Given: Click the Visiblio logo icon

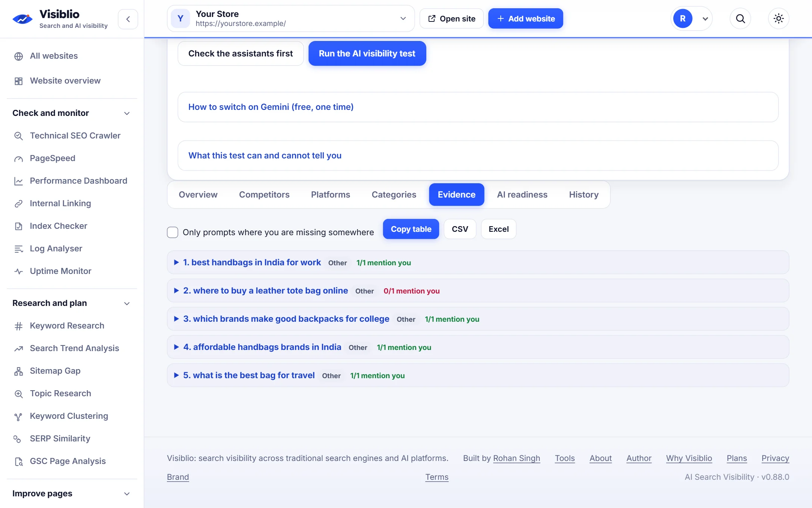Looking at the screenshot, I should pyautogui.click(x=22, y=19).
